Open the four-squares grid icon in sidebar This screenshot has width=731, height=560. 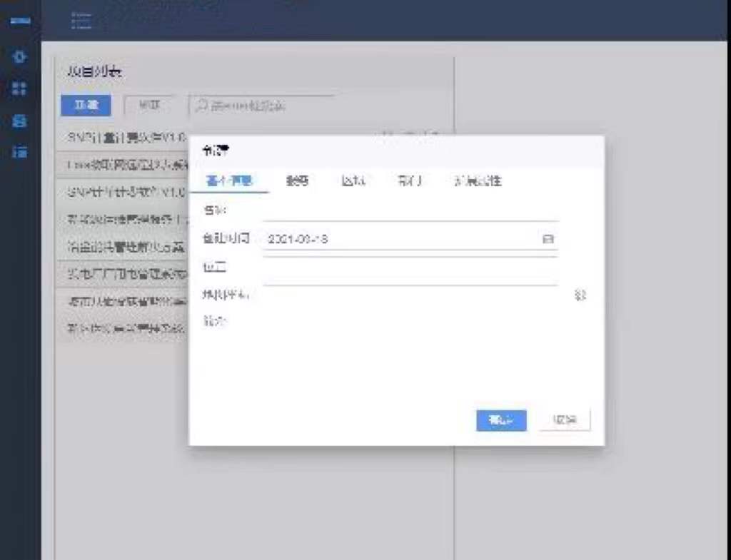(20, 88)
